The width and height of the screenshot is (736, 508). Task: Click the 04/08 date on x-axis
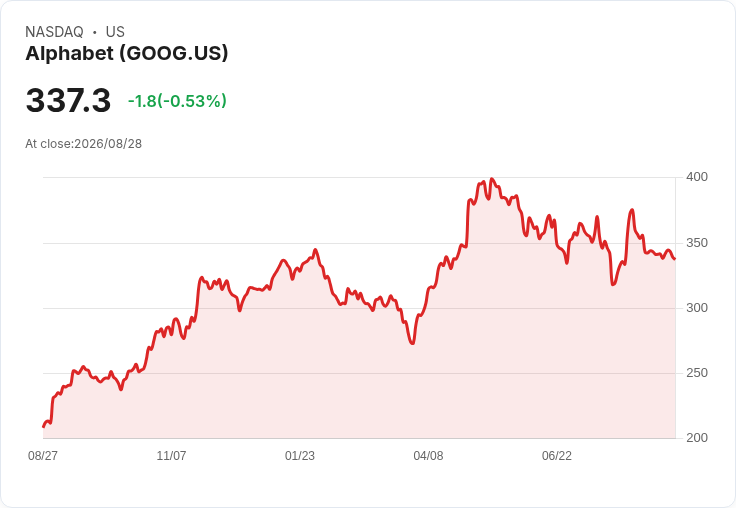coord(428,456)
